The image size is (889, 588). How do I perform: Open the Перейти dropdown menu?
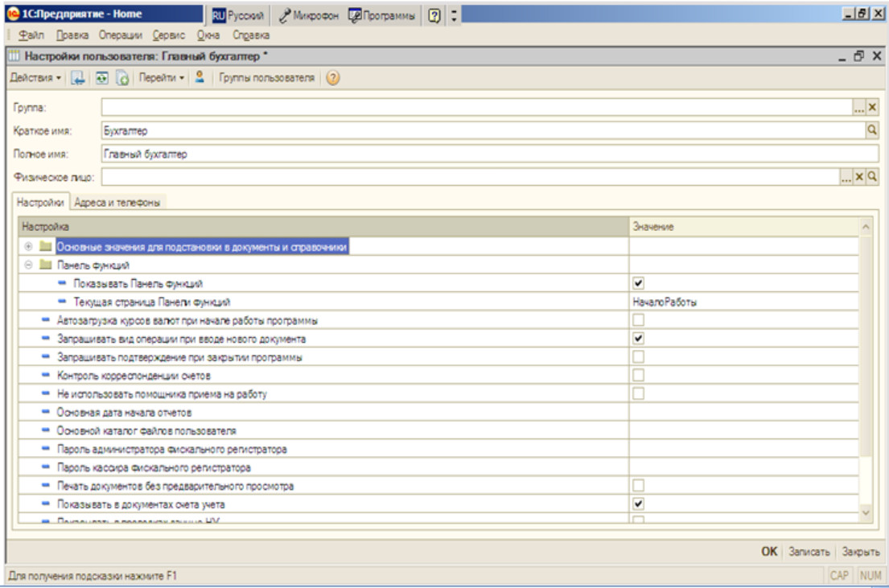pyautogui.click(x=162, y=78)
